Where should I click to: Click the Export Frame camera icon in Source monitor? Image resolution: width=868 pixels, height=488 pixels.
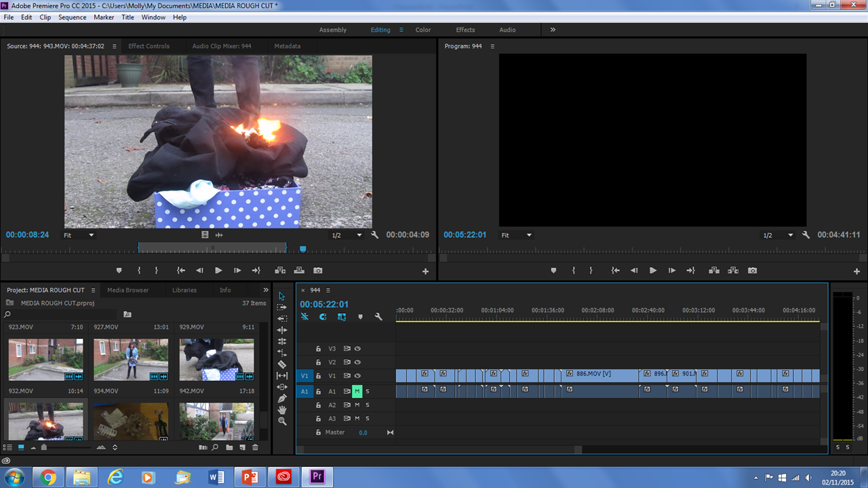318,270
